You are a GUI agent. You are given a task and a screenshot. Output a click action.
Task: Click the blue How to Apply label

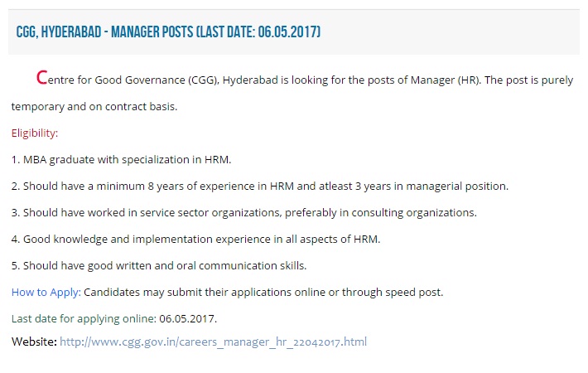pyautogui.click(x=46, y=293)
